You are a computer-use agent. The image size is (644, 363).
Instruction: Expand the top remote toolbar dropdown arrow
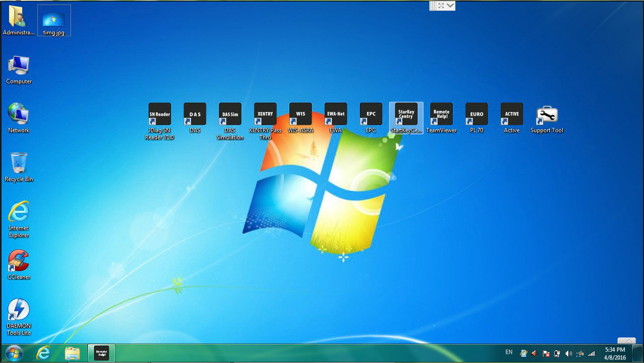click(x=450, y=6)
